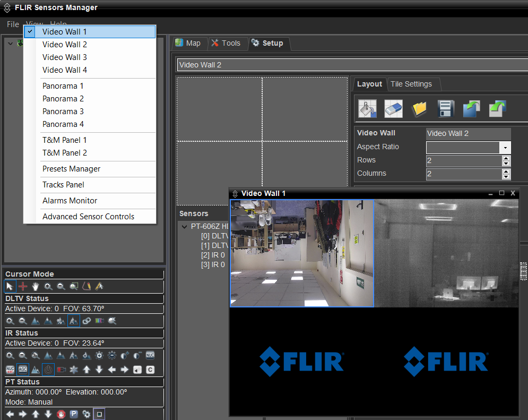Select the eraser tool in the Layout toolbar
Image resolution: width=528 pixels, height=420 pixels.
coord(393,109)
